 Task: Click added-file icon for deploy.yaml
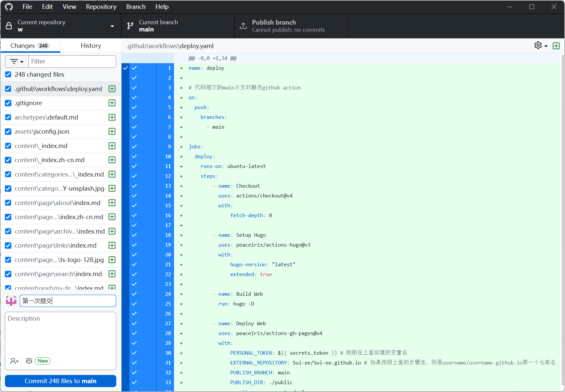point(112,89)
